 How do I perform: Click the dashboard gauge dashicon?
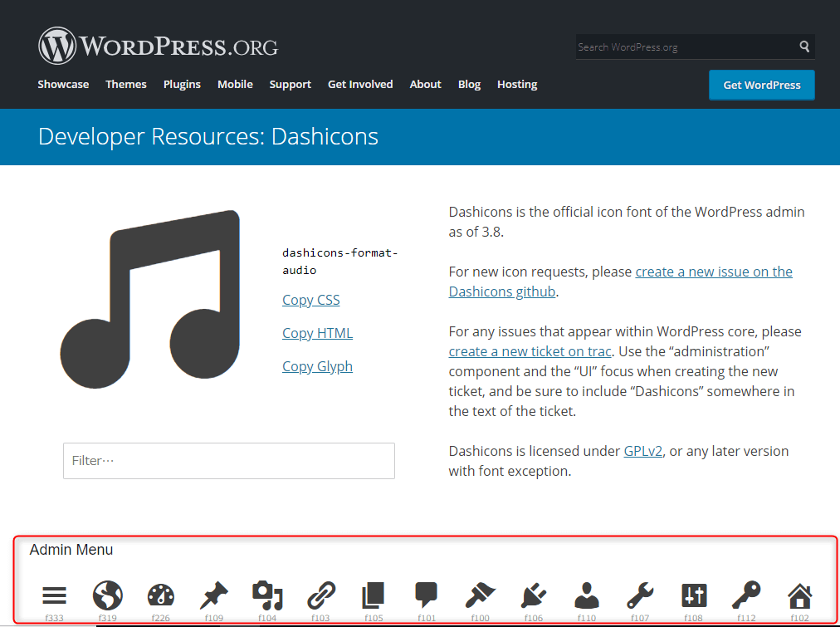point(161,595)
